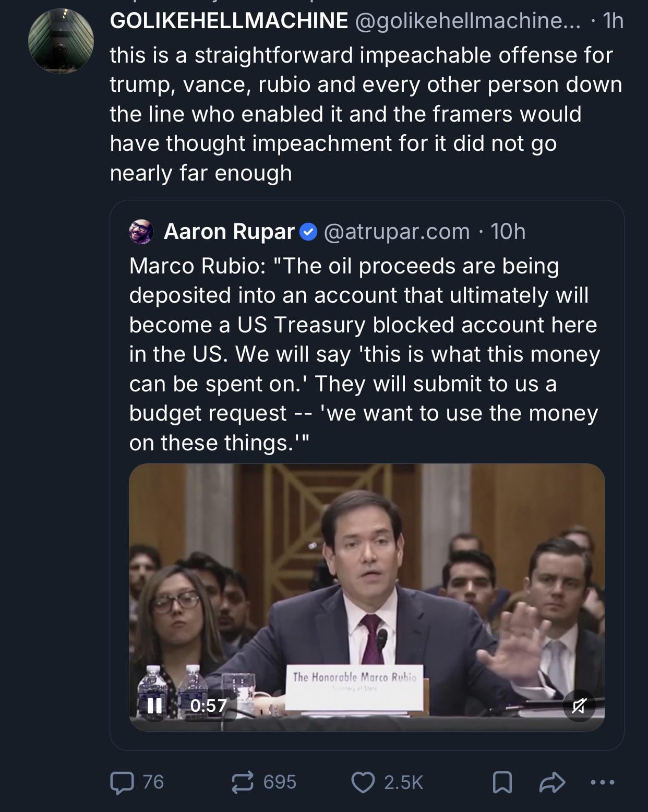The width and height of the screenshot is (648, 812).
Task: Click the 0:57 video time indicator
Action: [208, 706]
